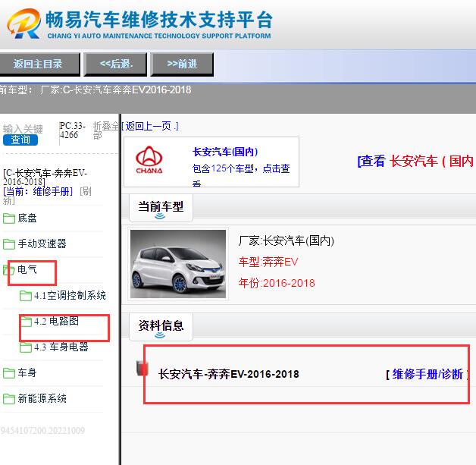Image resolution: width=476 pixels, height=465 pixels.
Task: Click the 奔奔EV car photo thumbnail
Action: coord(178,264)
